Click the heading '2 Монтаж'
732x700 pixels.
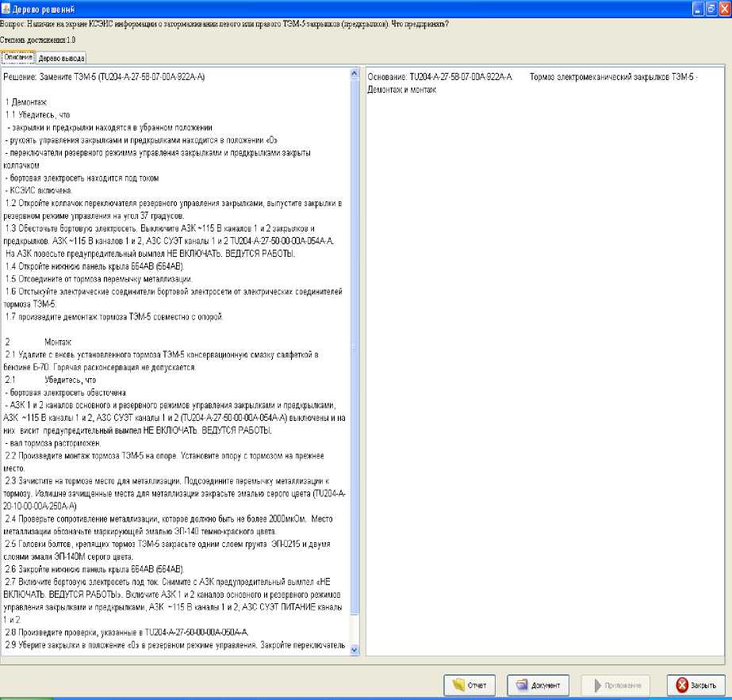[38, 342]
